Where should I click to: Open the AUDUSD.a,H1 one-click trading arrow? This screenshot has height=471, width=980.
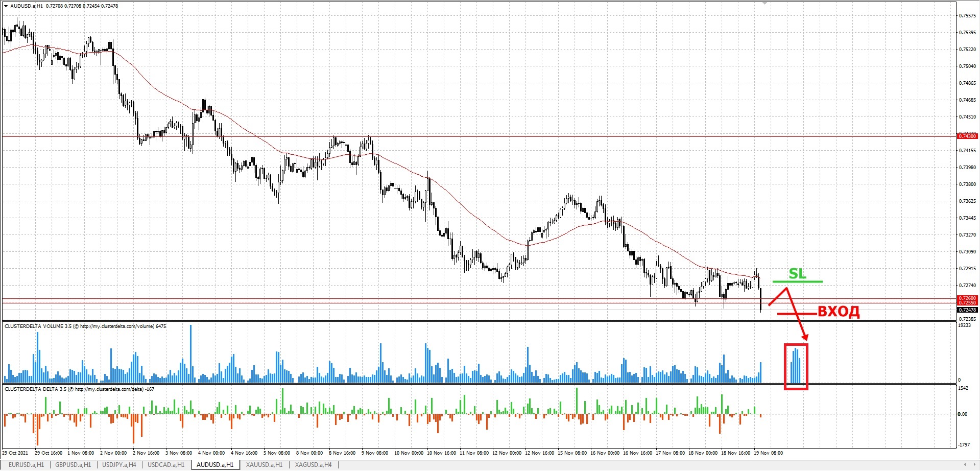pyautogui.click(x=6, y=6)
